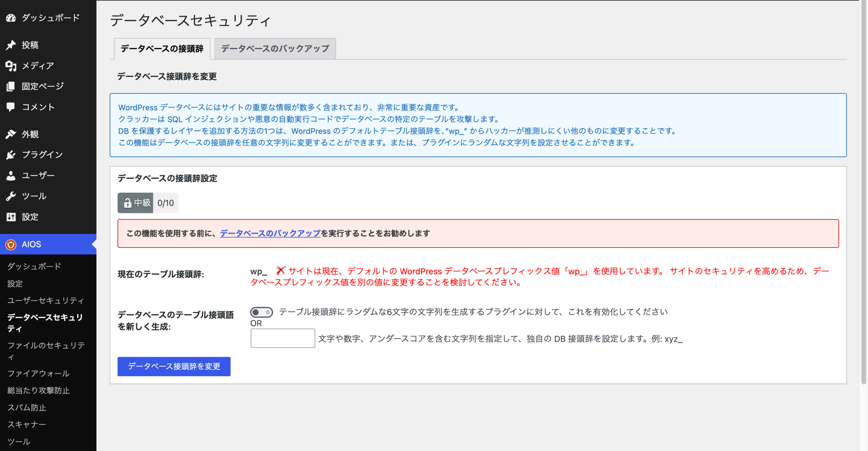Open AIOS 設定 submenu item
The height and width of the screenshot is (451, 868).
tap(15, 283)
